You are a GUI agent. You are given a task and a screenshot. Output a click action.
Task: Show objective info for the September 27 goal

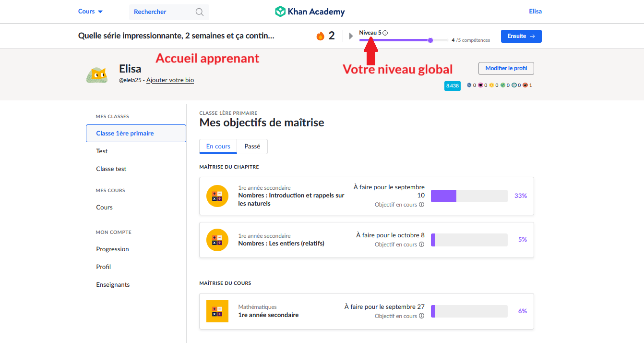(x=421, y=316)
